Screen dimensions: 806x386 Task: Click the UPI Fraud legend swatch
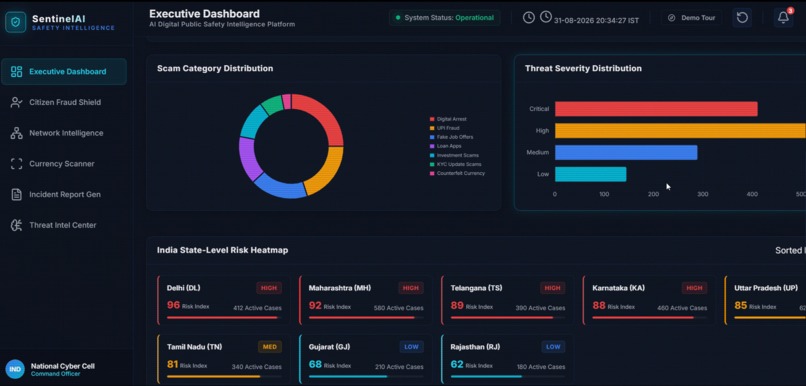(x=432, y=128)
